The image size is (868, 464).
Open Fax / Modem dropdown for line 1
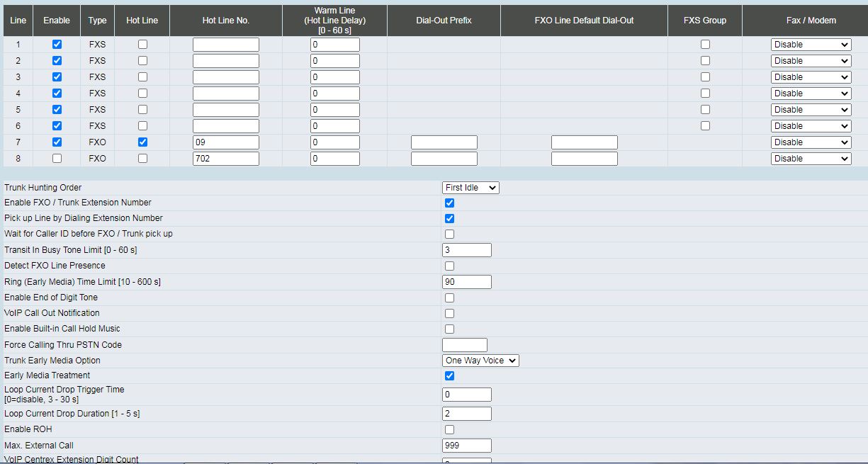[x=811, y=45]
